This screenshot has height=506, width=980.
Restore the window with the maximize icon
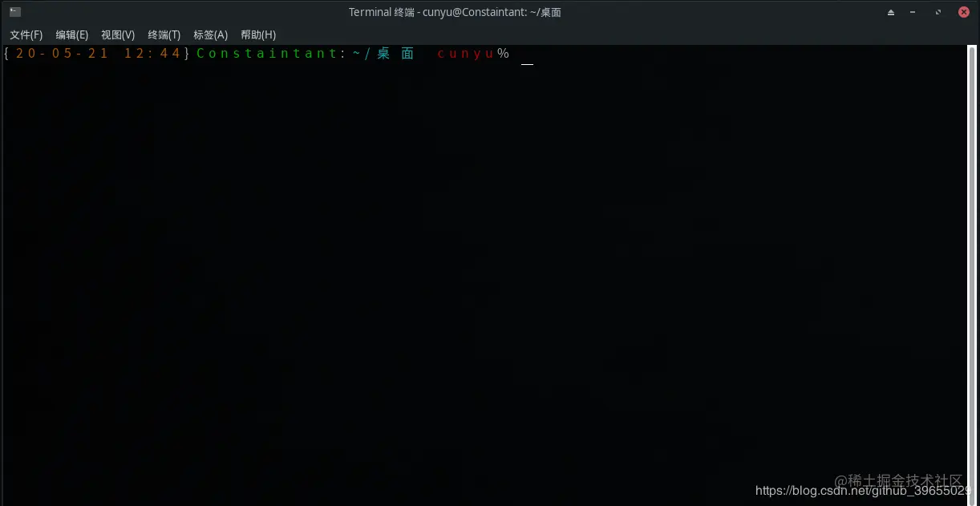tap(938, 13)
